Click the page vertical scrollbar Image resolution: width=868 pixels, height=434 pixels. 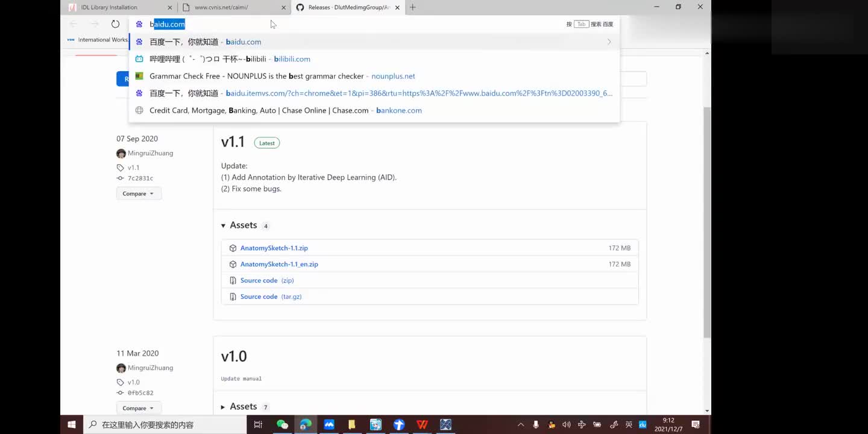[x=707, y=223]
